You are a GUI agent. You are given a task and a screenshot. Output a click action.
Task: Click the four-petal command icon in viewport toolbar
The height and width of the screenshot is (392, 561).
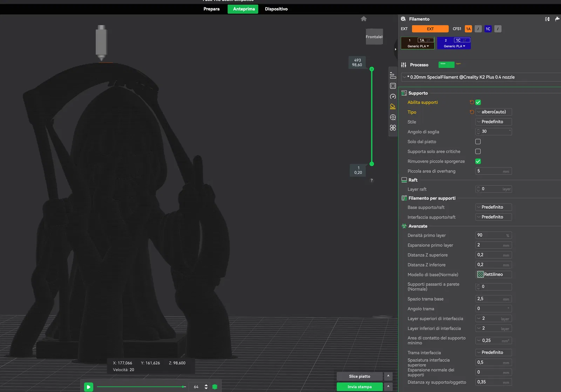pyautogui.click(x=393, y=128)
